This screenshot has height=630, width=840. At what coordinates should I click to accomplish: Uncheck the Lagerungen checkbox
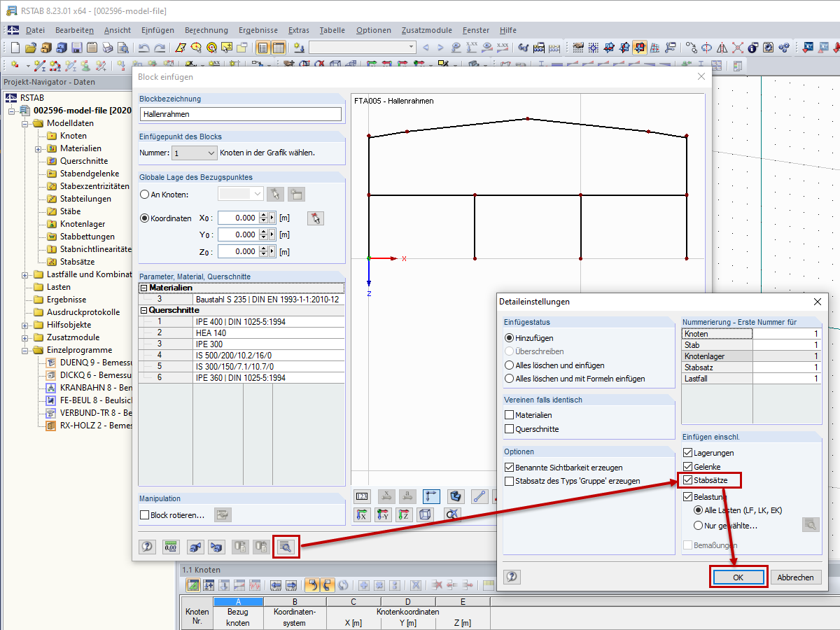[688, 453]
